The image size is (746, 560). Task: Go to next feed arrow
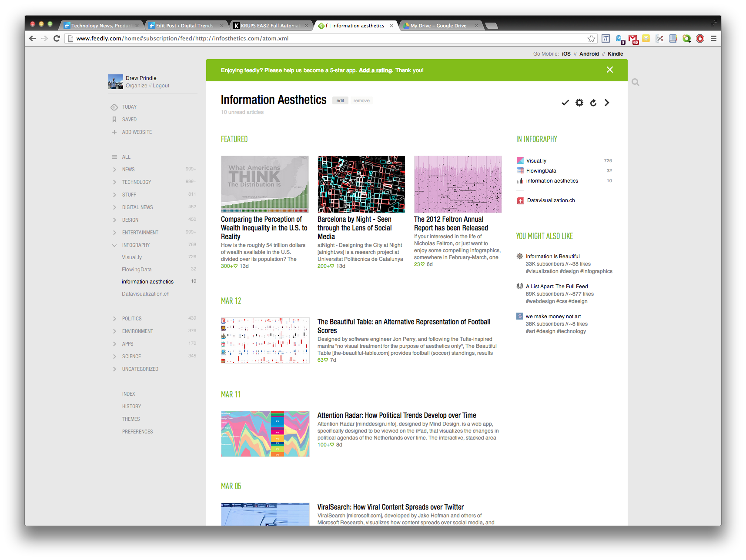click(x=607, y=103)
